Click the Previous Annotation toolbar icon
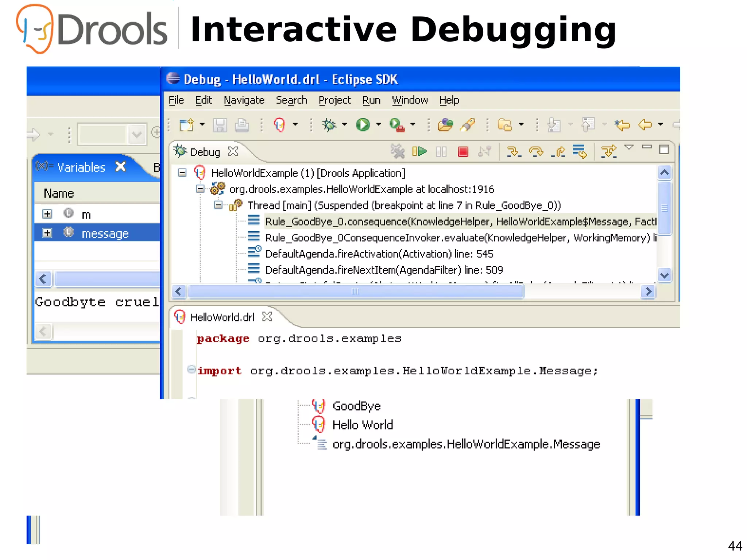Screen dimensions: 747x560 (588, 124)
